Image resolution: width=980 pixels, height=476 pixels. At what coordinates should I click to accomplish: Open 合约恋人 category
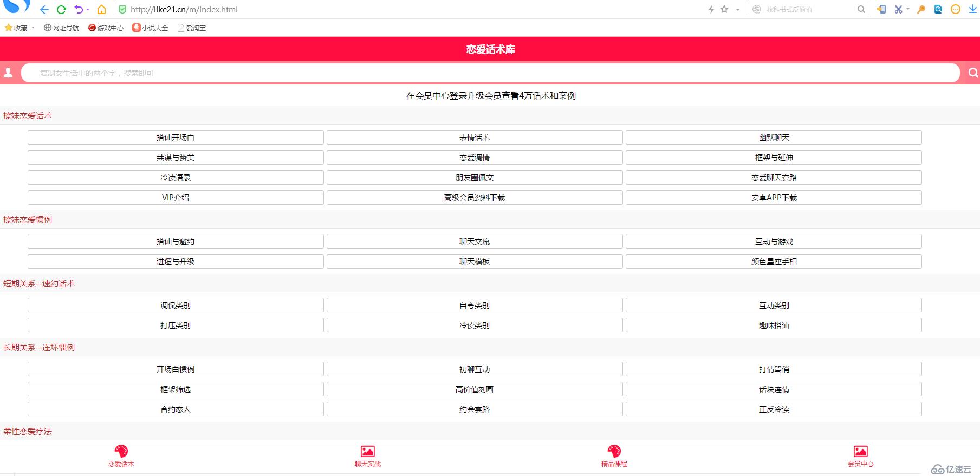(x=176, y=409)
